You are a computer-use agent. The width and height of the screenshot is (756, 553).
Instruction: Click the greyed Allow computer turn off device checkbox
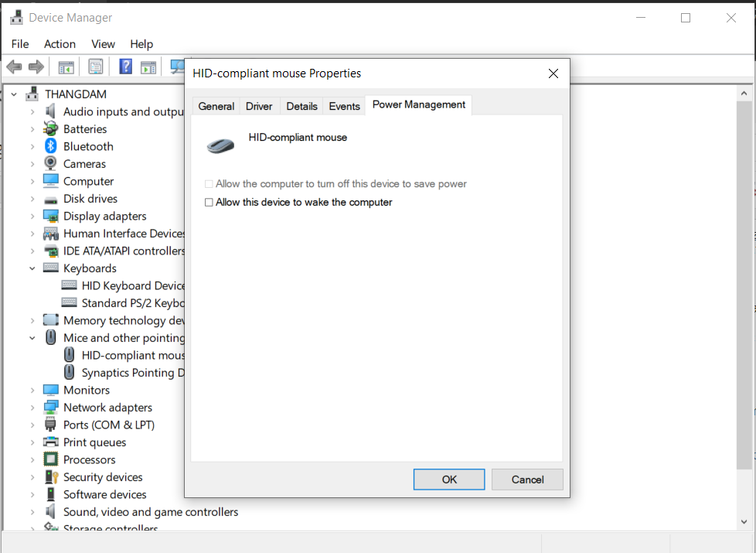point(209,184)
